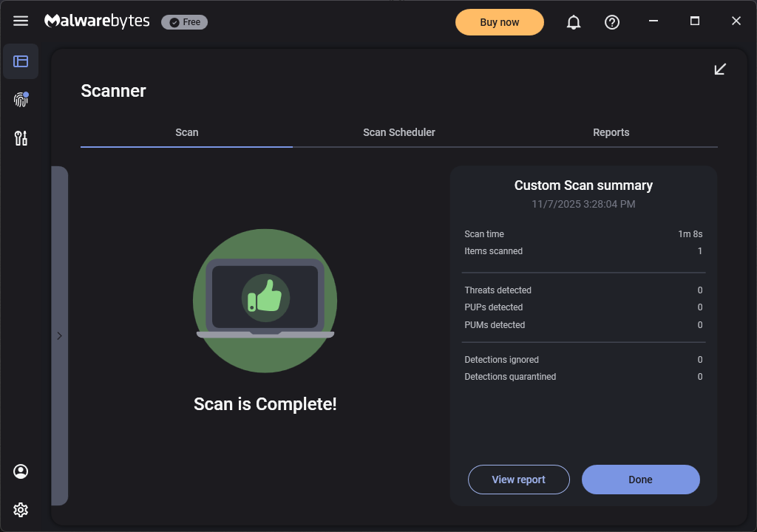Open the account profile icon

21,471
